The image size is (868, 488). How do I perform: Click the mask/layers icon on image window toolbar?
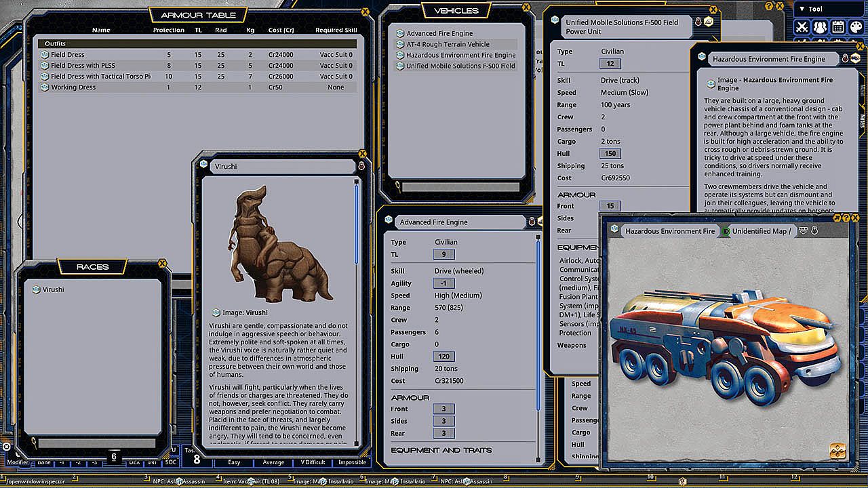click(804, 230)
